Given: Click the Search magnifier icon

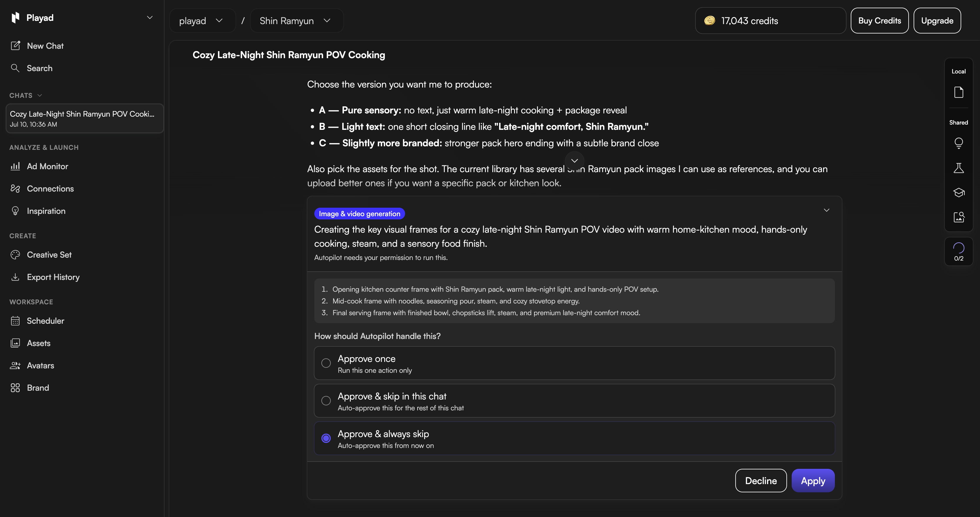Looking at the screenshot, I should 15,68.
